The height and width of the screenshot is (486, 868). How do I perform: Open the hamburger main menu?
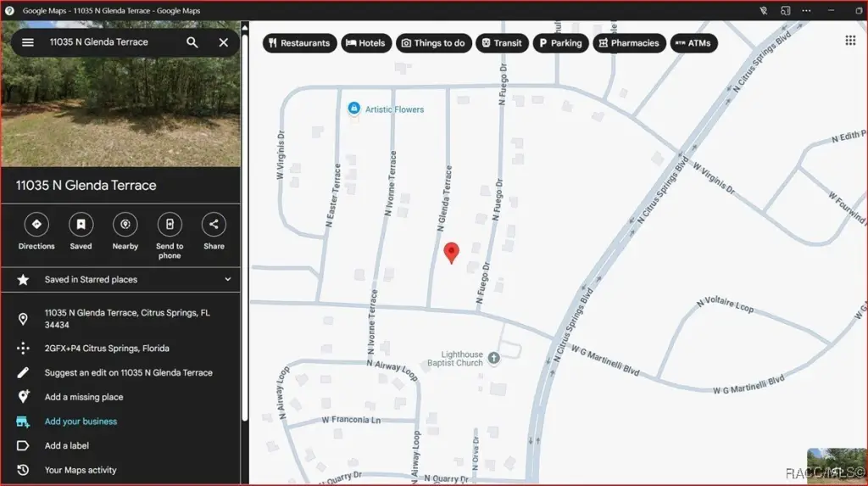coord(28,42)
